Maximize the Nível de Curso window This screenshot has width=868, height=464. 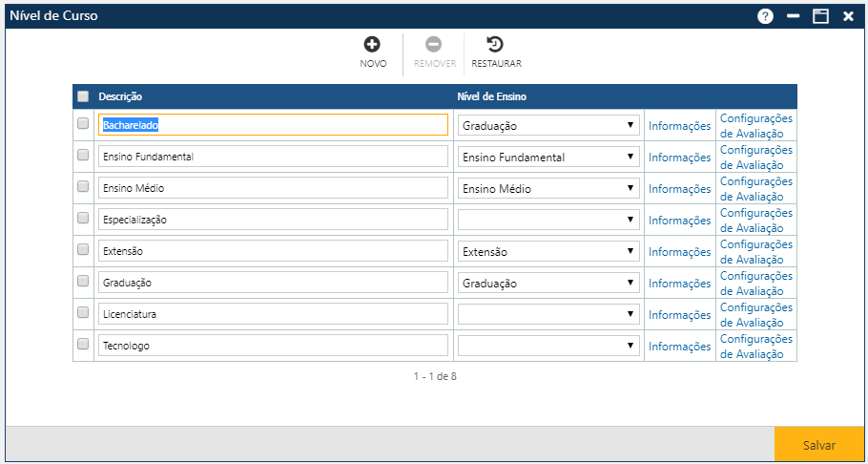coord(819,16)
